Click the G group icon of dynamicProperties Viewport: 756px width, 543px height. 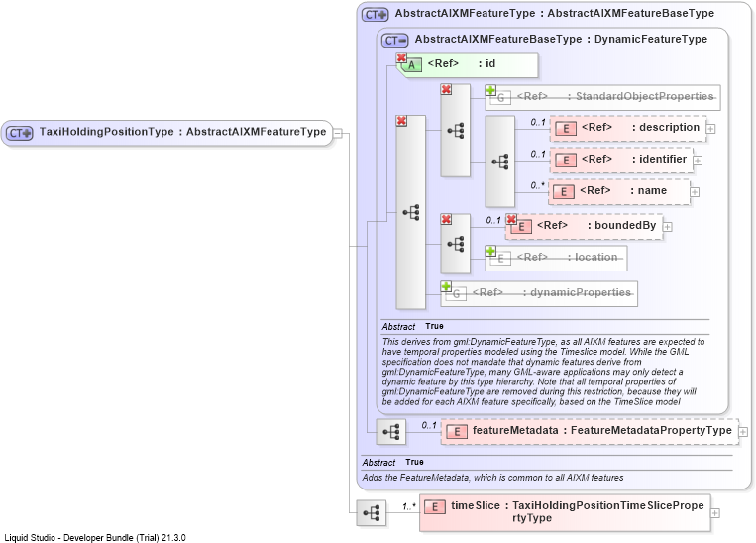coord(456,294)
